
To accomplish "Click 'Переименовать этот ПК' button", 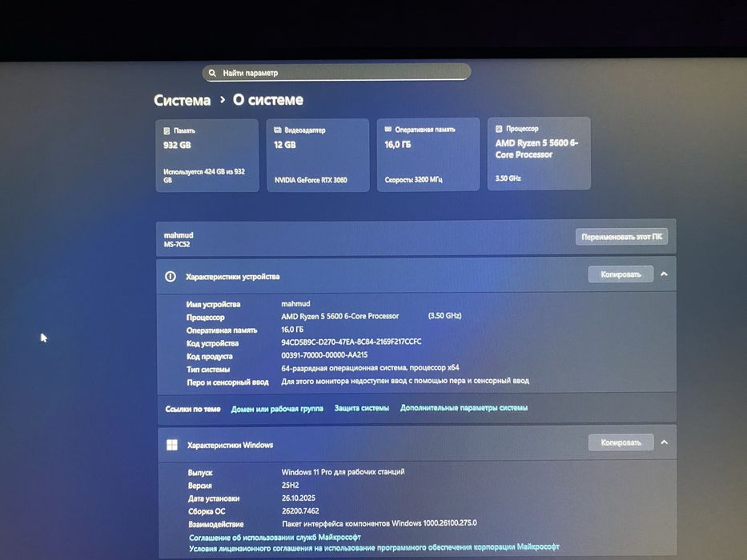I will [x=622, y=237].
